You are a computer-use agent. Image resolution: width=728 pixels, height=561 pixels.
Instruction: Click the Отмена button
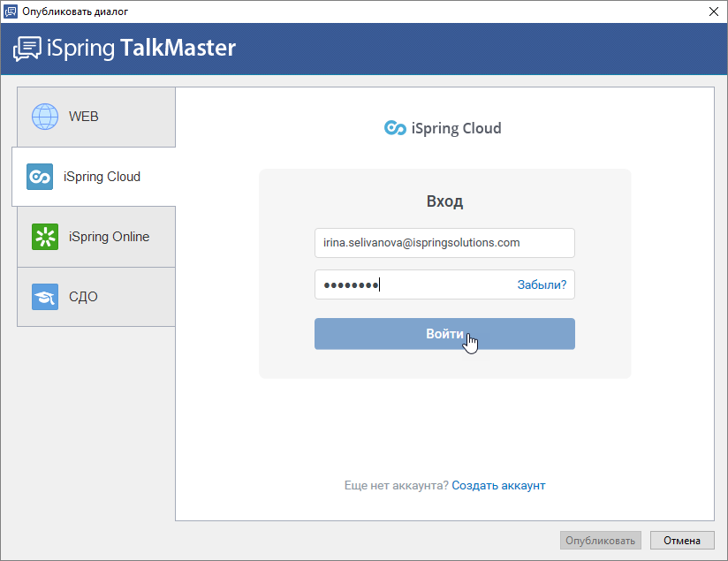click(x=681, y=541)
